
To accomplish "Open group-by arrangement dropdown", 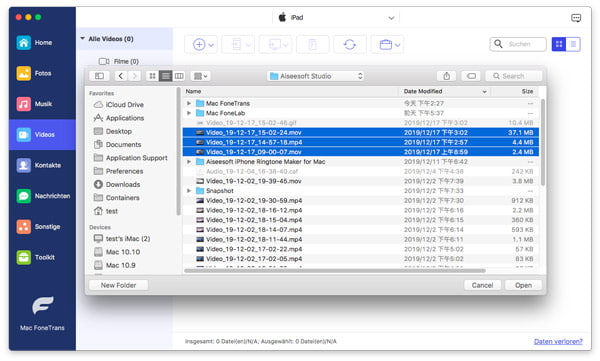I will pos(201,76).
